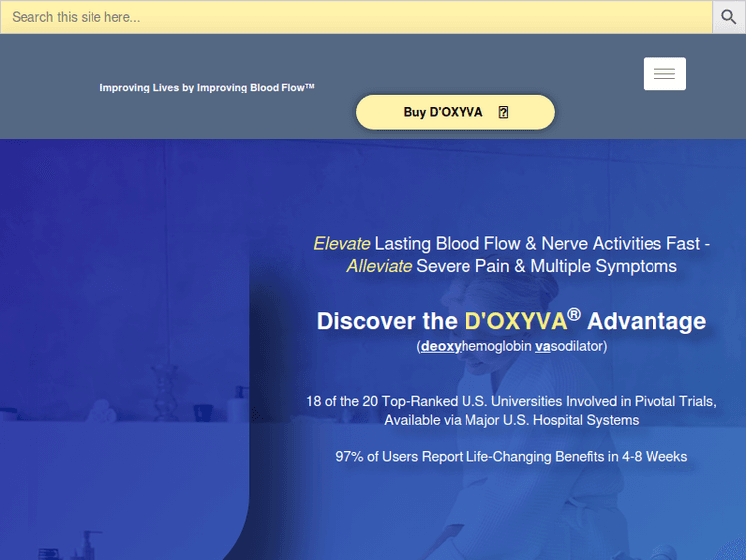
Task: Click 'Severe Pain & Multiple Symptoms' text
Action: [x=546, y=267]
